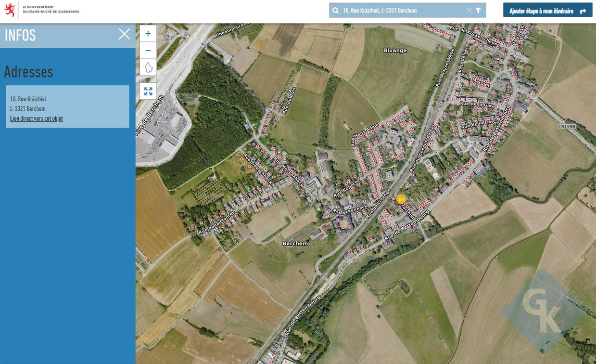Clear the current search query

click(x=468, y=10)
